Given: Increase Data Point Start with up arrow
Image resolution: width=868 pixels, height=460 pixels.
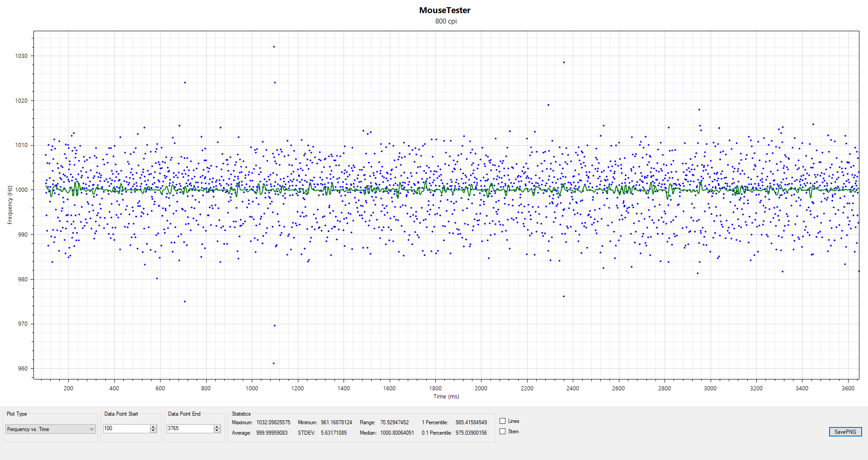Looking at the screenshot, I should click(x=153, y=427).
